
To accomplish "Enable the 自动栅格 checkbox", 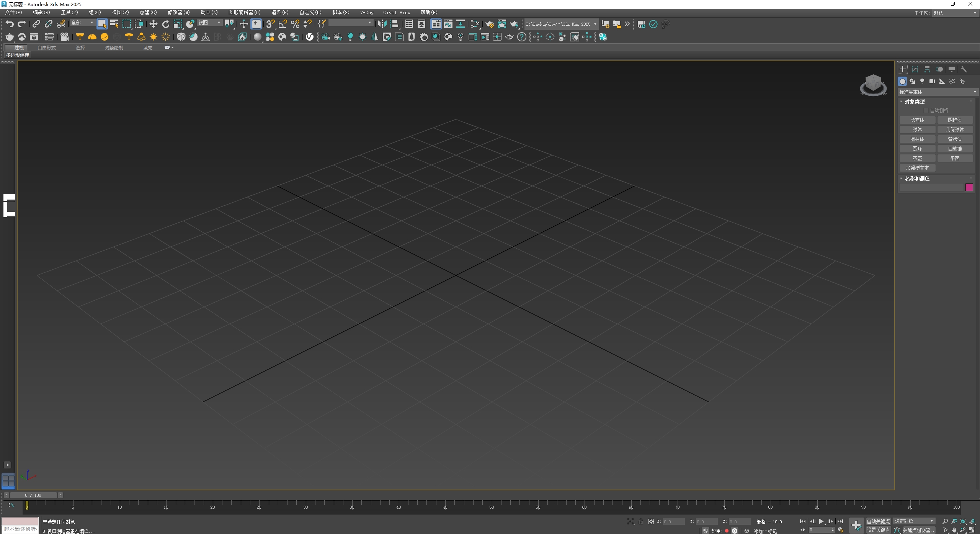I will pos(927,110).
